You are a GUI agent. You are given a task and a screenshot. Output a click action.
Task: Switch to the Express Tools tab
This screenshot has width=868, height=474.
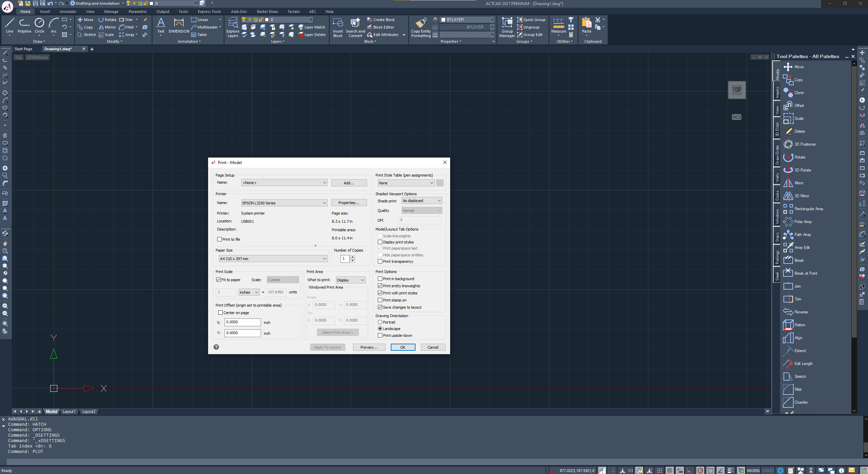209,12
